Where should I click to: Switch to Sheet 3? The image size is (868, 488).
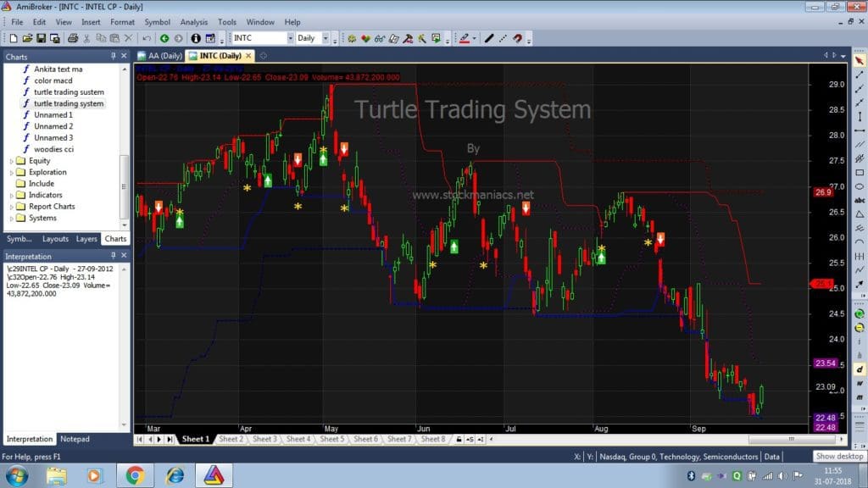(265, 440)
